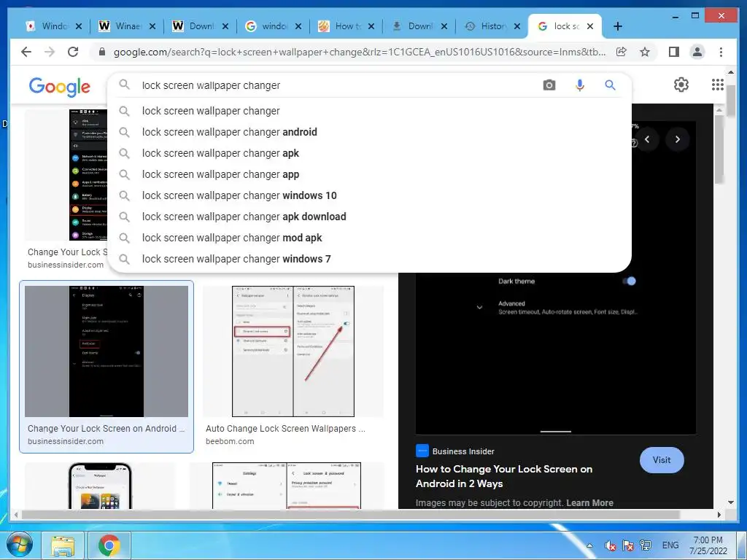Click the padlock site info icon
Image resolution: width=747 pixels, height=560 pixels.
coord(101,52)
